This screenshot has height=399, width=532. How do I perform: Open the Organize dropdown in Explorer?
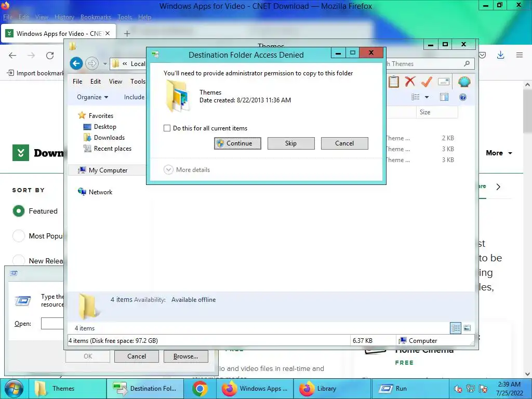[x=92, y=97]
